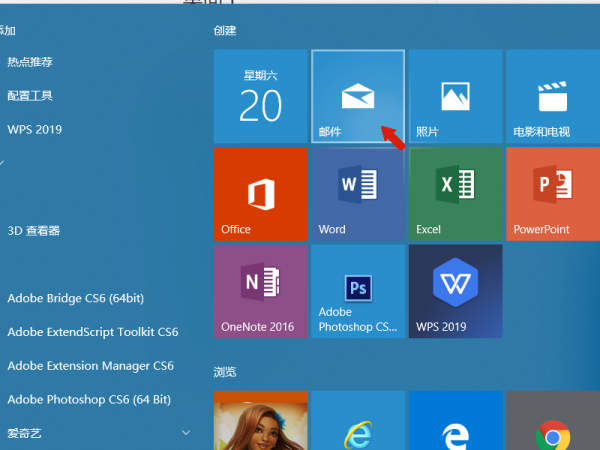Expand the 爱奇艺 folder chevron
The width and height of the screenshot is (600, 450).
tap(185, 433)
